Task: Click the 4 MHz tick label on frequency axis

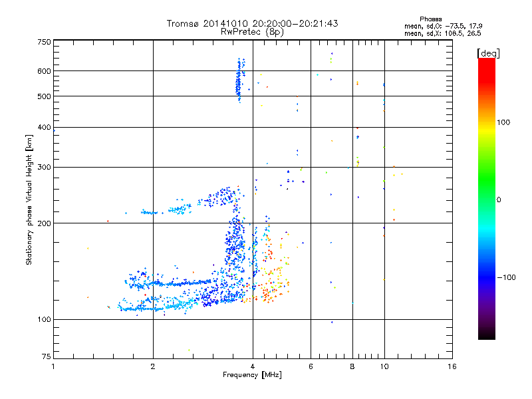Action: click(x=253, y=366)
